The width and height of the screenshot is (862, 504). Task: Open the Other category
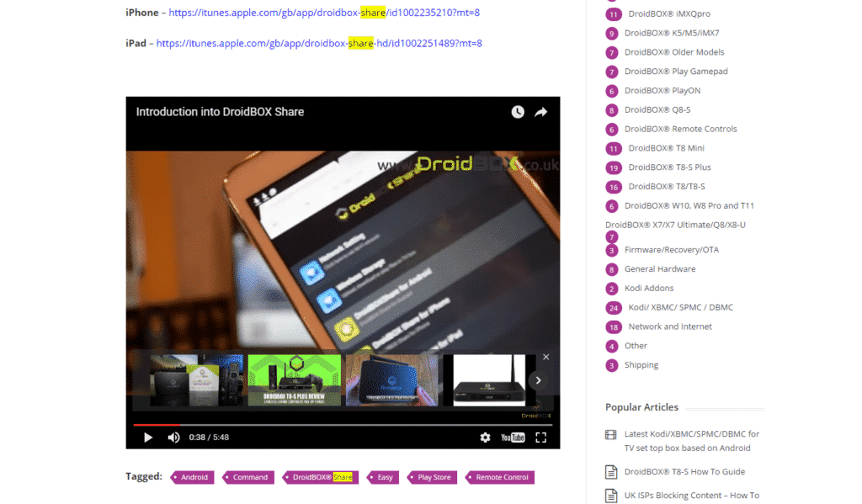(x=636, y=347)
